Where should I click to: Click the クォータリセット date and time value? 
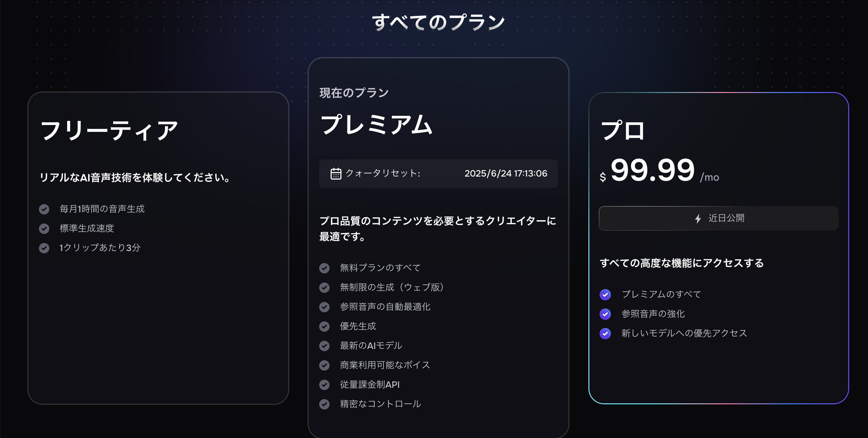[505, 174]
